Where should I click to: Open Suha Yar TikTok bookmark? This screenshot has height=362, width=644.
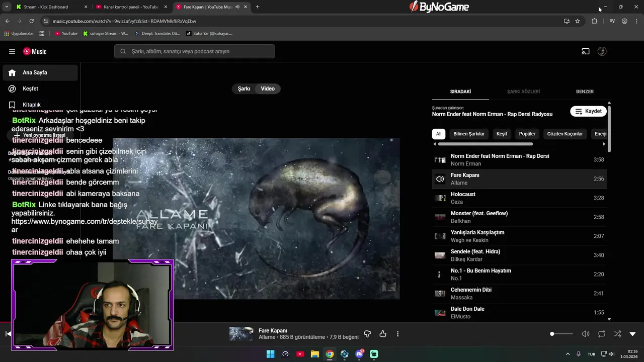[209, 34]
